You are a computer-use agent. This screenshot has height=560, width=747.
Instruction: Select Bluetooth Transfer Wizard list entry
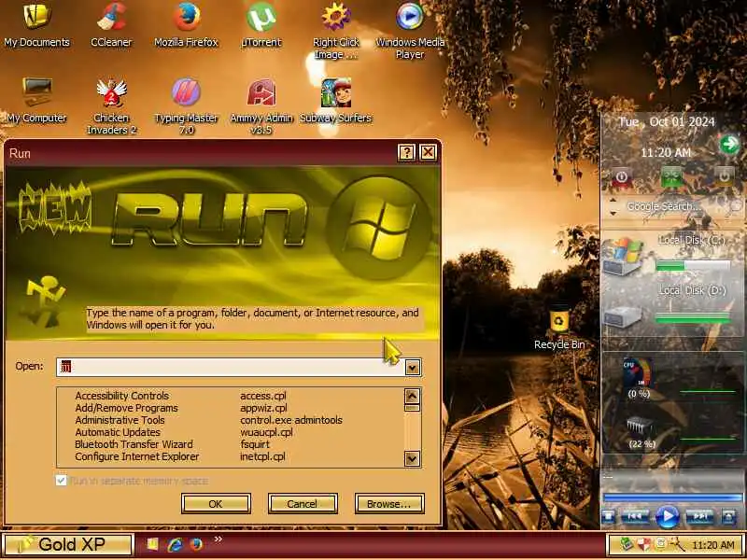pyautogui.click(x=134, y=444)
